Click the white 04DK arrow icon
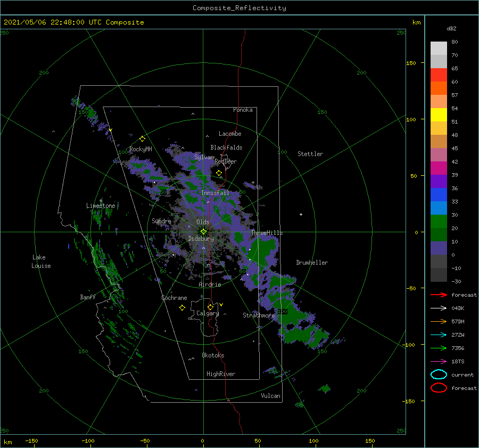 pos(439,308)
